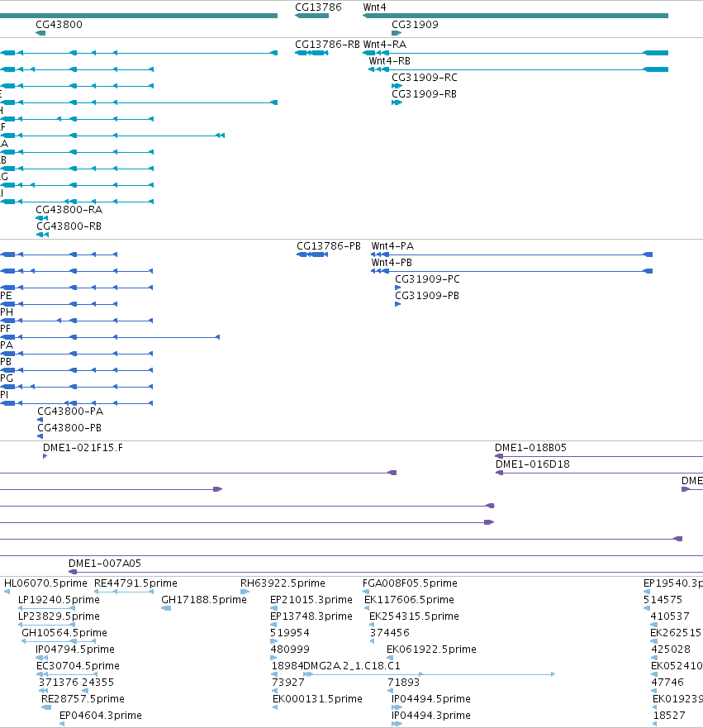Click the 18984DMG2A.2_1.C18.C1 alignment line
703x728 pixels.
(429, 674)
